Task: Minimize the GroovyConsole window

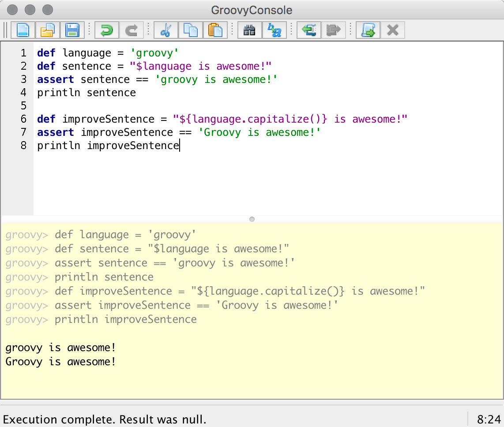Action: click(x=30, y=10)
